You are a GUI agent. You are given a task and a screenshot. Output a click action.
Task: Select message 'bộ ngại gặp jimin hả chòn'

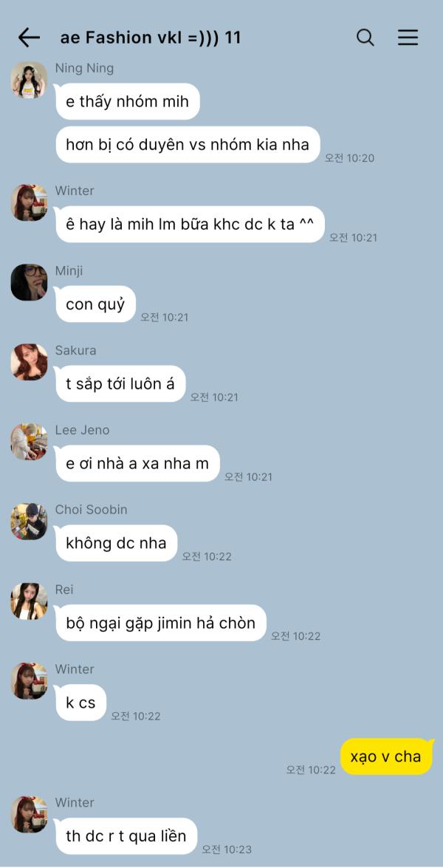click(160, 623)
